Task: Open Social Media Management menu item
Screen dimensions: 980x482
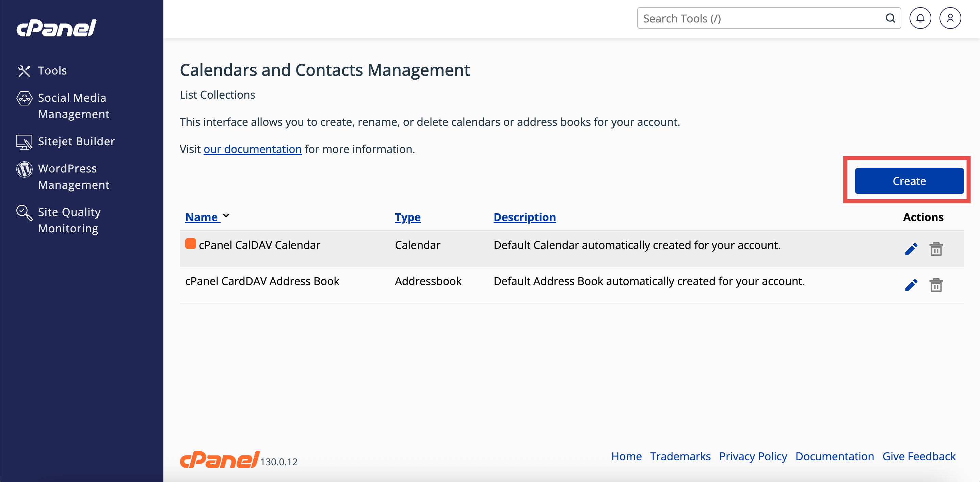Action: tap(72, 106)
